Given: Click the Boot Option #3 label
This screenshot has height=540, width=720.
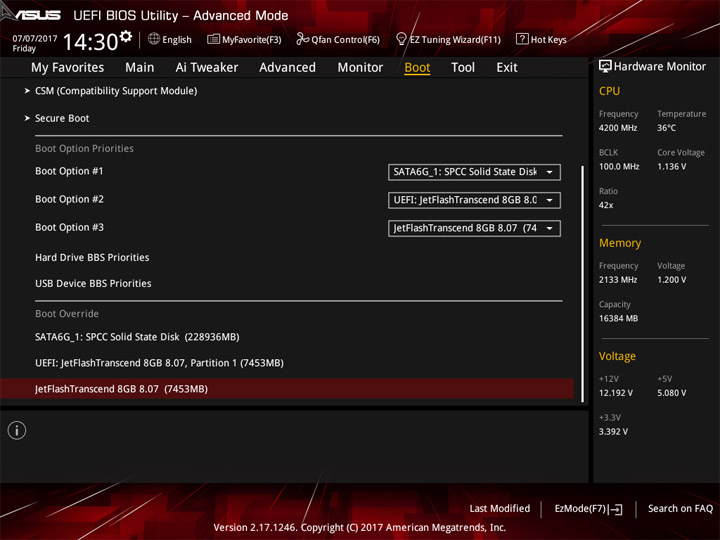Looking at the screenshot, I should tap(69, 227).
